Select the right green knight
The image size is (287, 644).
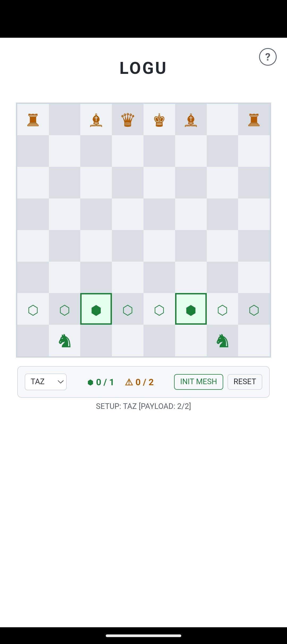[x=222, y=341]
